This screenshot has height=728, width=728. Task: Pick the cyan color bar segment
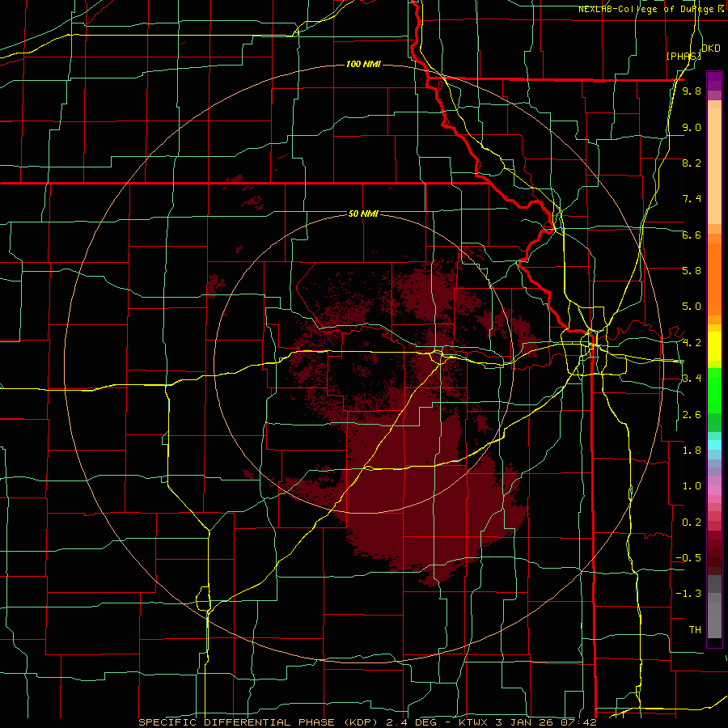click(x=714, y=445)
